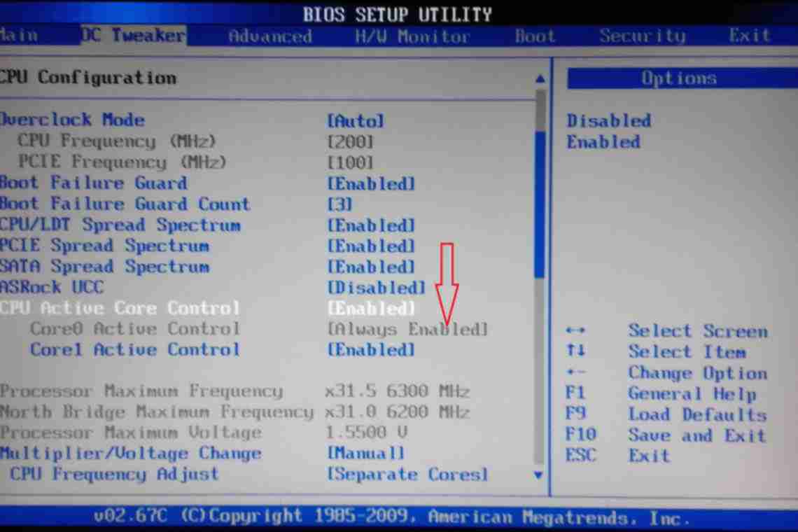Click the Multiplier/Voltage Change label

pos(131,453)
